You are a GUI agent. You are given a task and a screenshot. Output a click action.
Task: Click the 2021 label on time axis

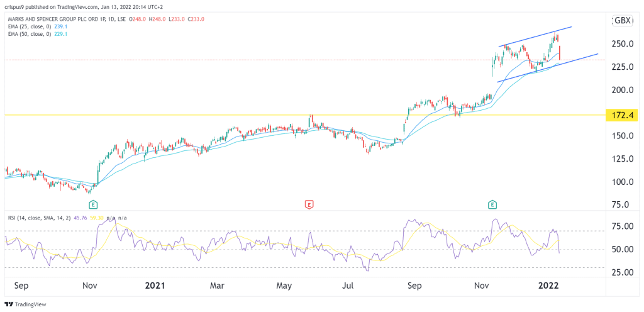coord(156,285)
